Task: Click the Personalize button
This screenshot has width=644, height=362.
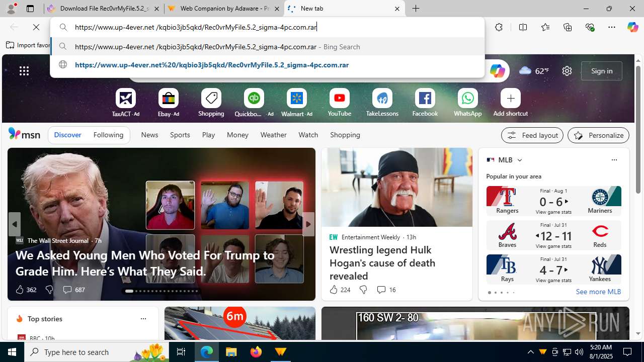Action: [598, 135]
